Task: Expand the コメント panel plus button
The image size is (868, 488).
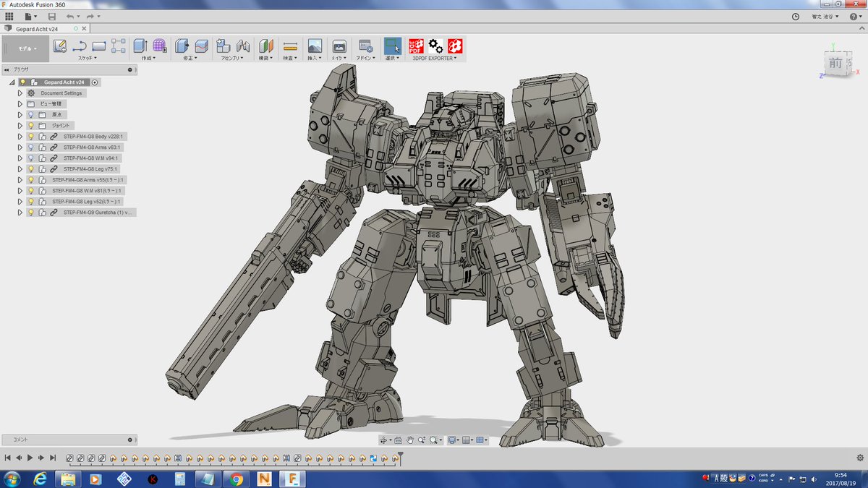Action: (x=130, y=440)
